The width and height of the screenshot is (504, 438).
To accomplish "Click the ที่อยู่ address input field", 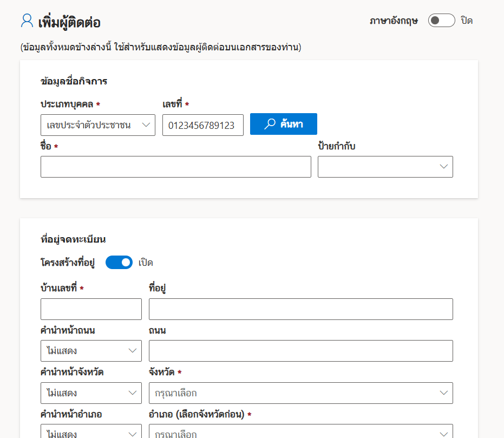I will [x=300, y=309].
